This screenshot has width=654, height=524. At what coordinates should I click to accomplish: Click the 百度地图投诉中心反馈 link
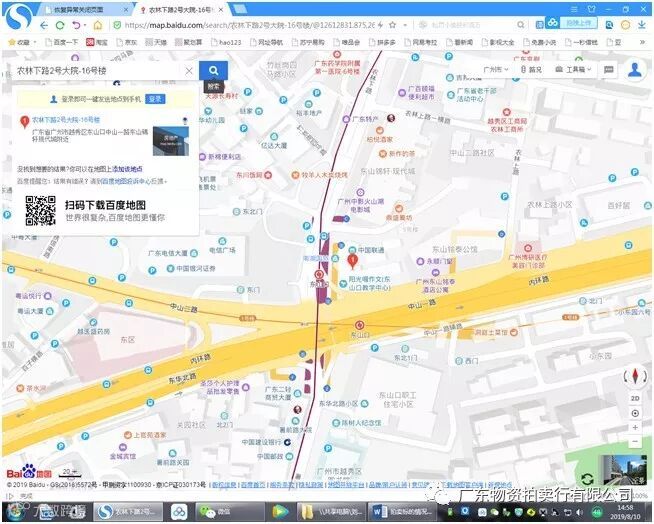(133, 181)
